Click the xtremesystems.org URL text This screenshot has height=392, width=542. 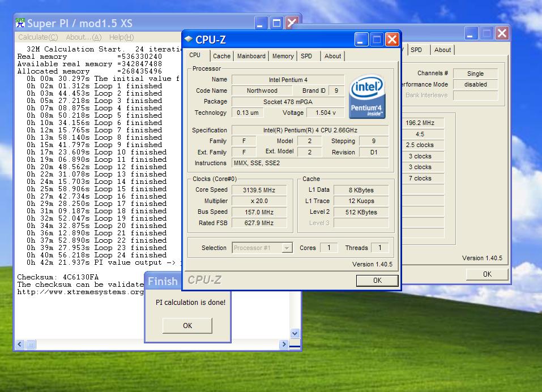tap(80, 292)
